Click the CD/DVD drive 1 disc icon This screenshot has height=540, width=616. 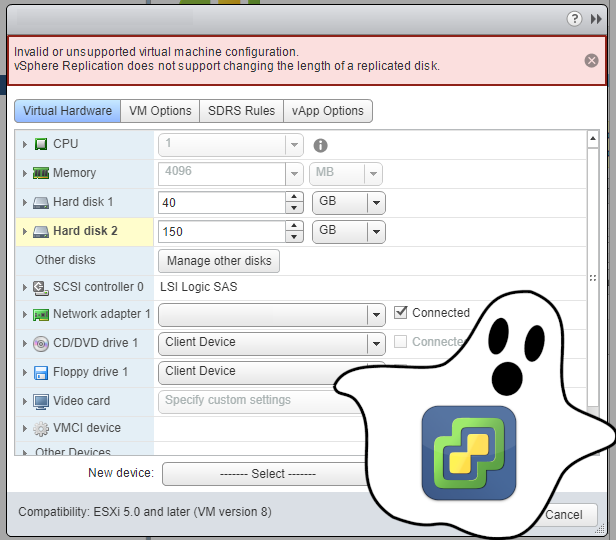[x=41, y=344]
